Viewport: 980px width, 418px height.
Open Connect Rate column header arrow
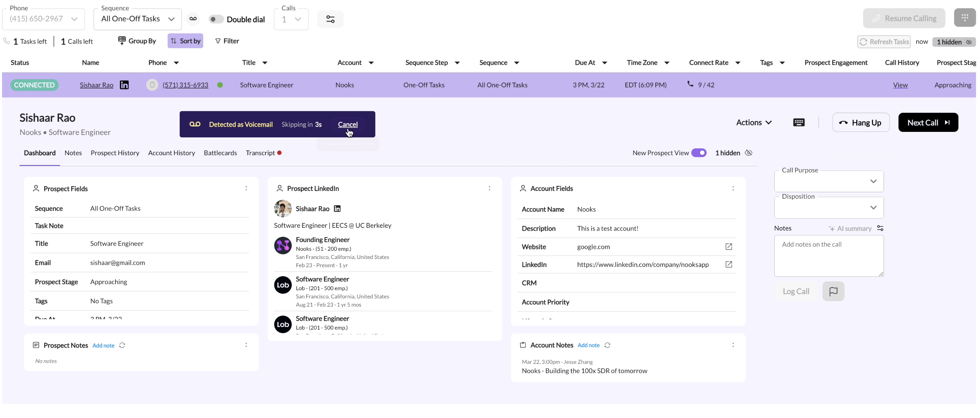point(737,63)
